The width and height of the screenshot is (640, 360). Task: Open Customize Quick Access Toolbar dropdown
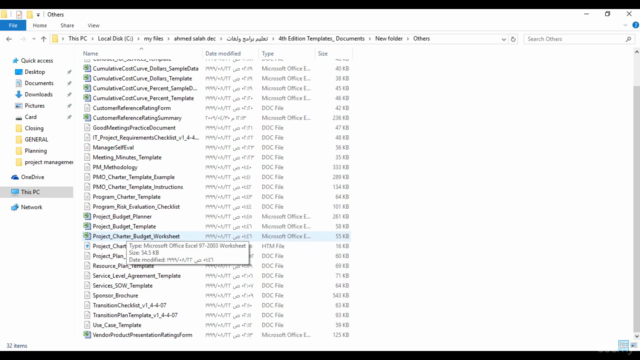click(x=38, y=15)
